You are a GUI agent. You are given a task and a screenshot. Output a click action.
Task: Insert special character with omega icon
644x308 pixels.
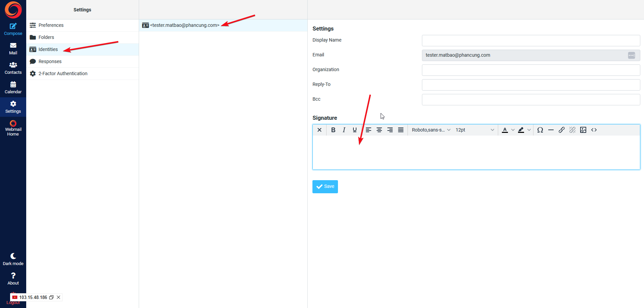(x=540, y=130)
